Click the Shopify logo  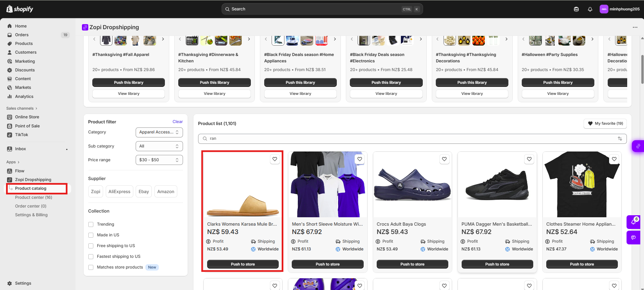20,9
